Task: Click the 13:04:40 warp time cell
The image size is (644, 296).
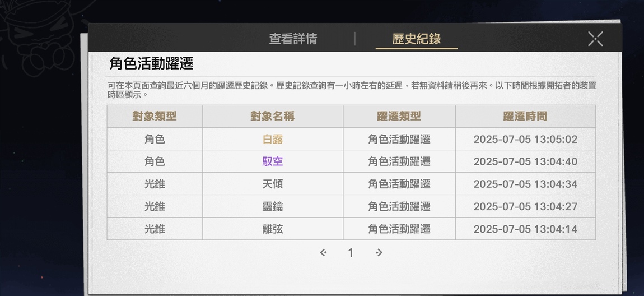Action: [525, 161]
